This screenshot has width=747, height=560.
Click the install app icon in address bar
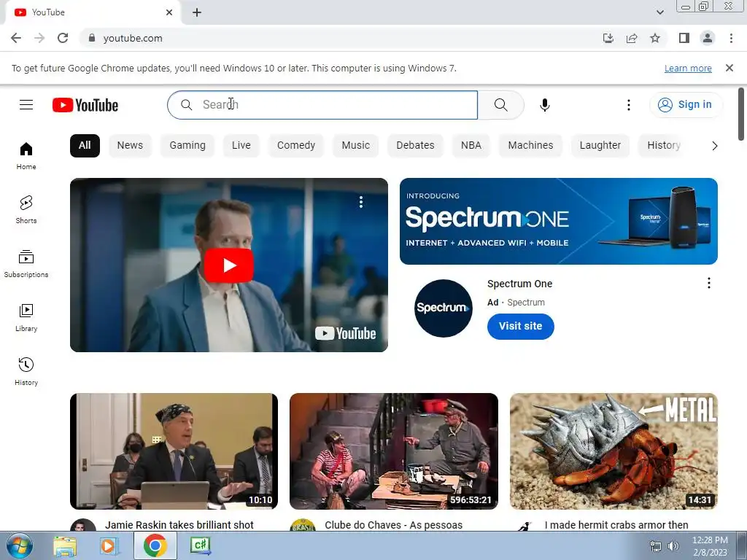point(608,38)
